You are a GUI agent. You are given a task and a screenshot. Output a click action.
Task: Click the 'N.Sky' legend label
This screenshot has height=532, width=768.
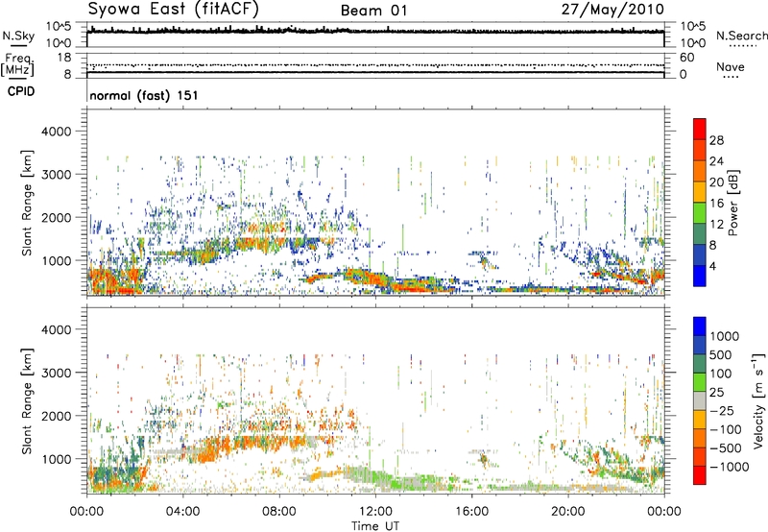point(18,36)
